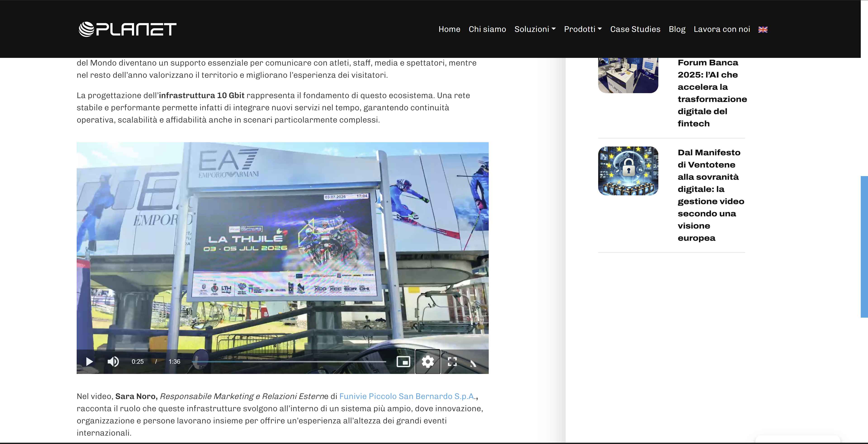The height and width of the screenshot is (444, 868).
Task: Click the bold text 'infrastruttura 10 Gbit'
Action: point(202,95)
